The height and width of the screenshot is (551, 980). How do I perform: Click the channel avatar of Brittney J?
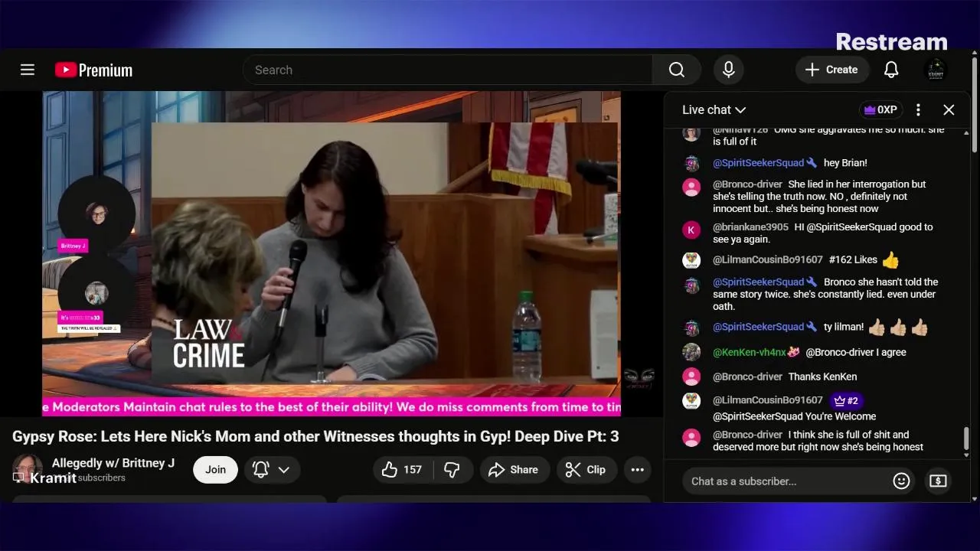pyautogui.click(x=28, y=468)
